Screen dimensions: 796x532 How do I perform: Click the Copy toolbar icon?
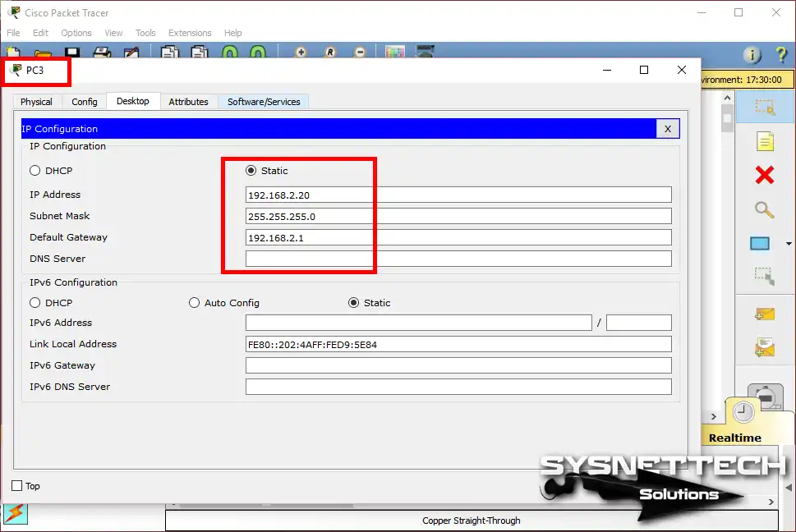click(x=170, y=53)
